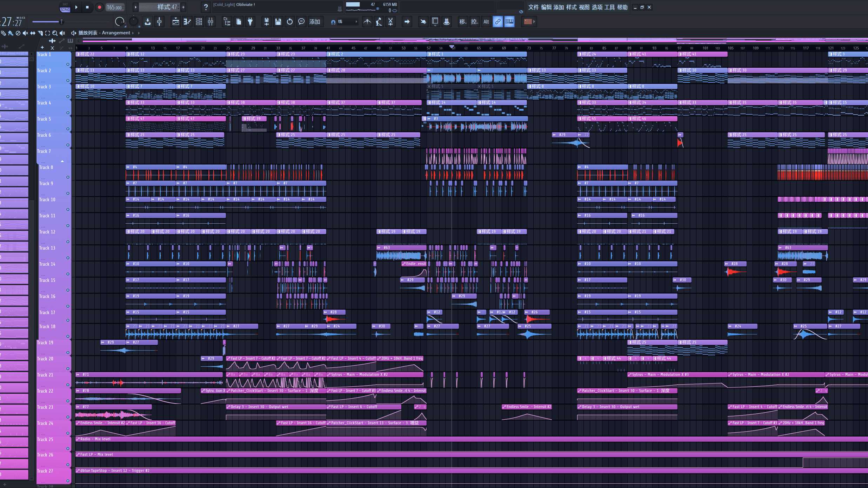Viewport: 868px width, 488px height.
Task: Open the 文件 menu
Action: click(x=533, y=7)
